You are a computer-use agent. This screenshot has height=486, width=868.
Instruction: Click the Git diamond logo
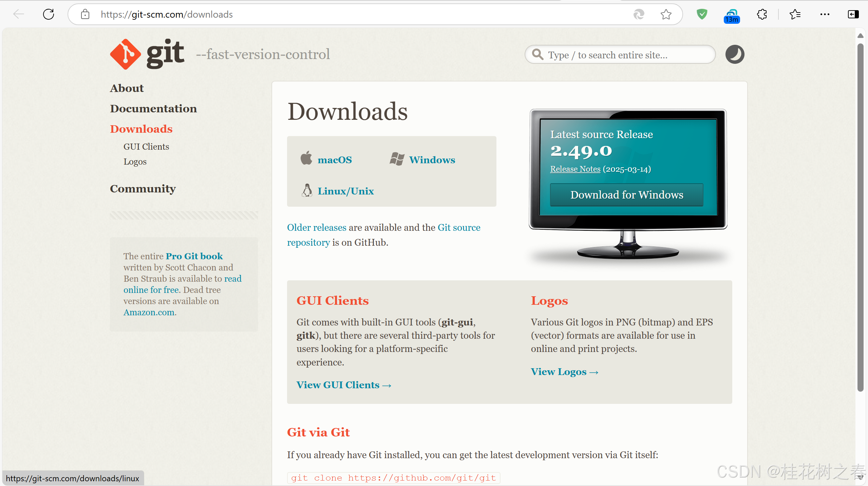pos(125,54)
